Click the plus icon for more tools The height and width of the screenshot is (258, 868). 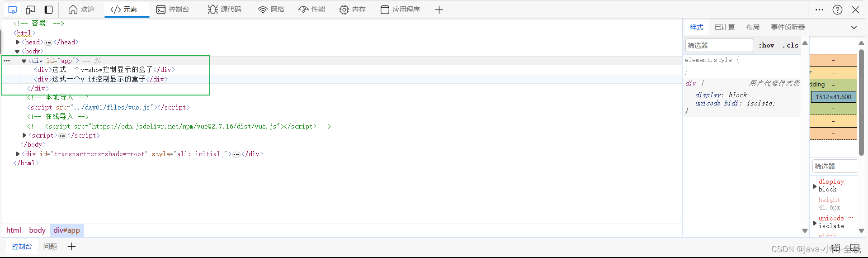coord(439,10)
